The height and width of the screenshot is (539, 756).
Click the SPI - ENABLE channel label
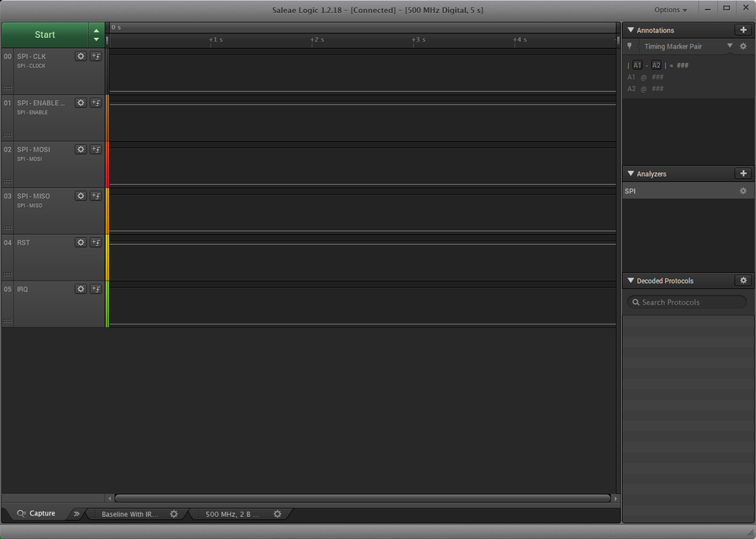pyautogui.click(x=40, y=103)
